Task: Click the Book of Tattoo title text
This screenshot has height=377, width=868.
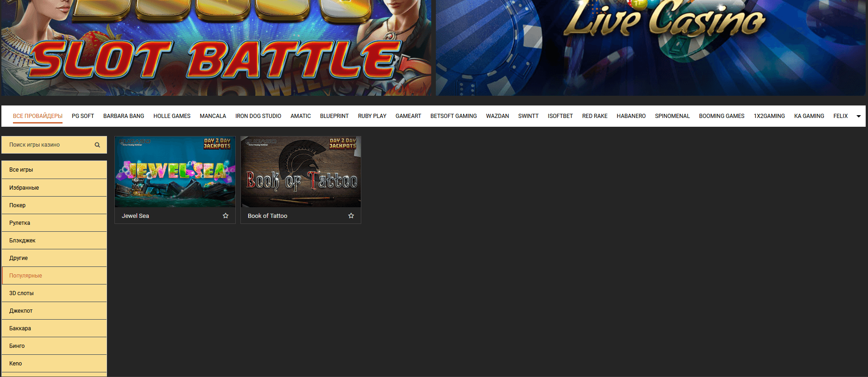Action: click(x=267, y=216)
